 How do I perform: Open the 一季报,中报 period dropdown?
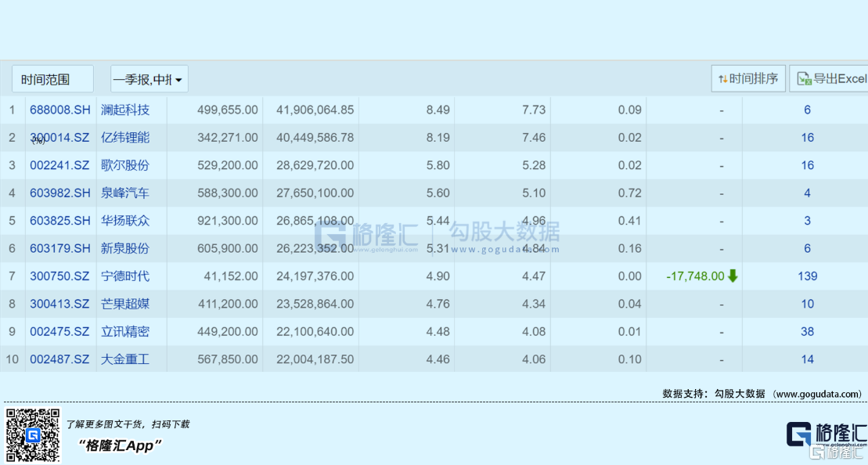tap(149, 79)
